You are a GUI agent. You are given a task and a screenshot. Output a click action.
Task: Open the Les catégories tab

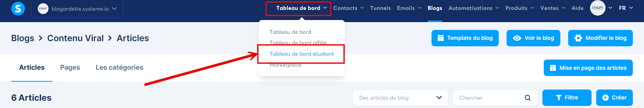[x=119, y=67]
